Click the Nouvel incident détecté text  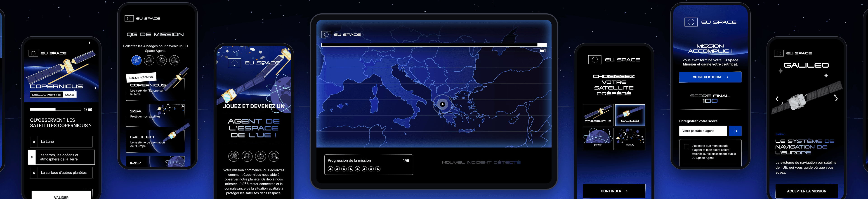tap(481, 162)
